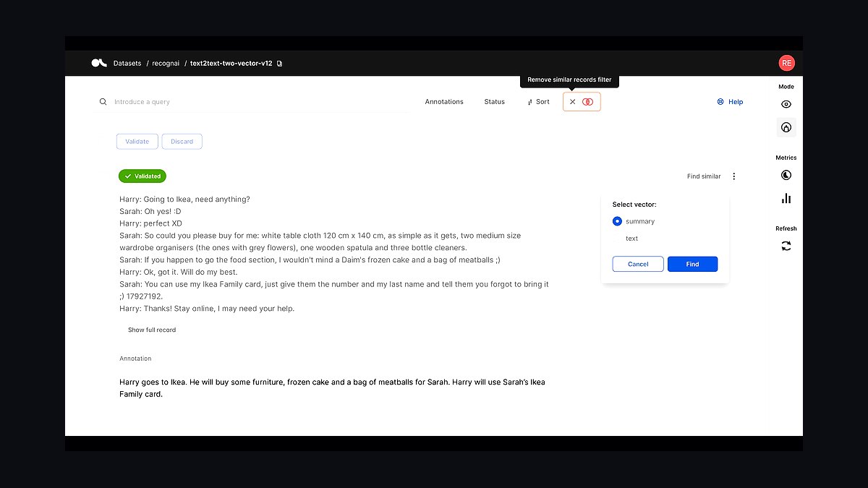The image size is (868, 488).
Task: Click the Validate button
Action: pos(137,142)
